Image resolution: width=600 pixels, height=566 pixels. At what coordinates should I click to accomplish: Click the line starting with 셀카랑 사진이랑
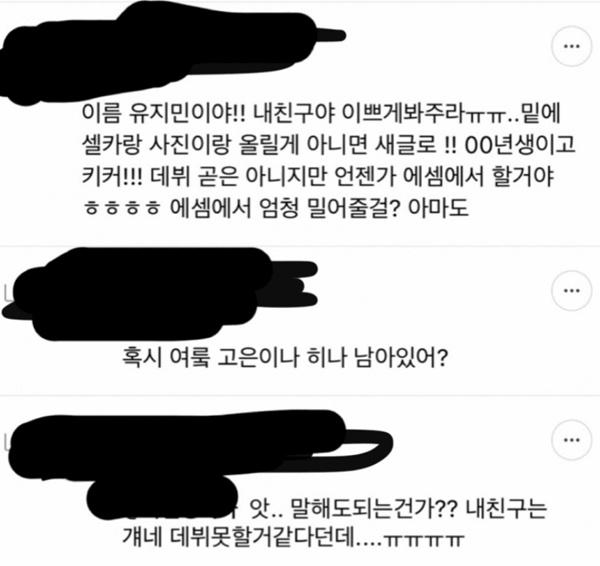pos(328,145)
